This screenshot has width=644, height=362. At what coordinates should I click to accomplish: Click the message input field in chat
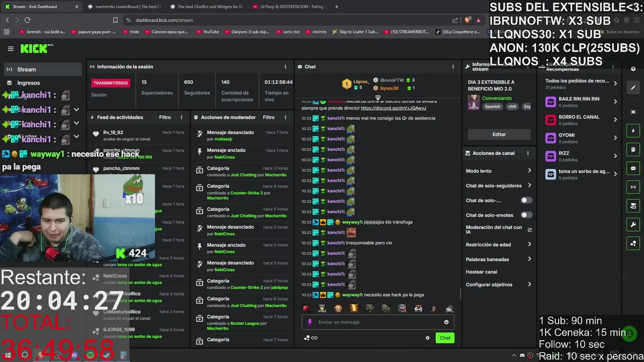point(378,322)
